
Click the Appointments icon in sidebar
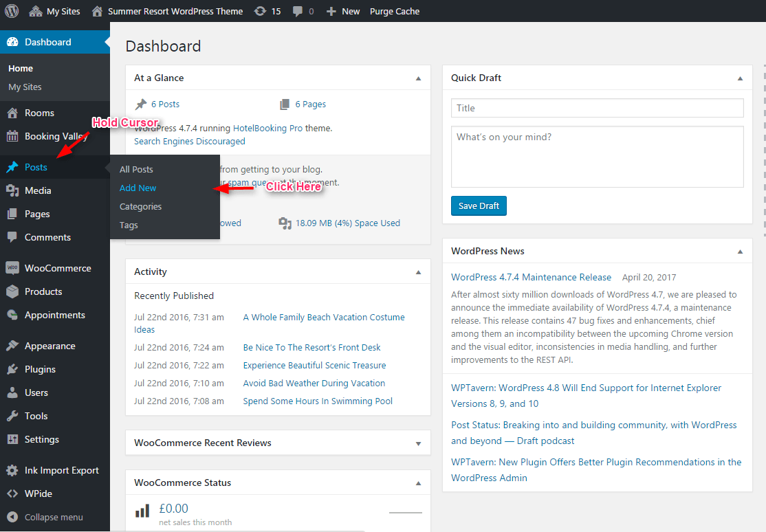click(12, 315)
